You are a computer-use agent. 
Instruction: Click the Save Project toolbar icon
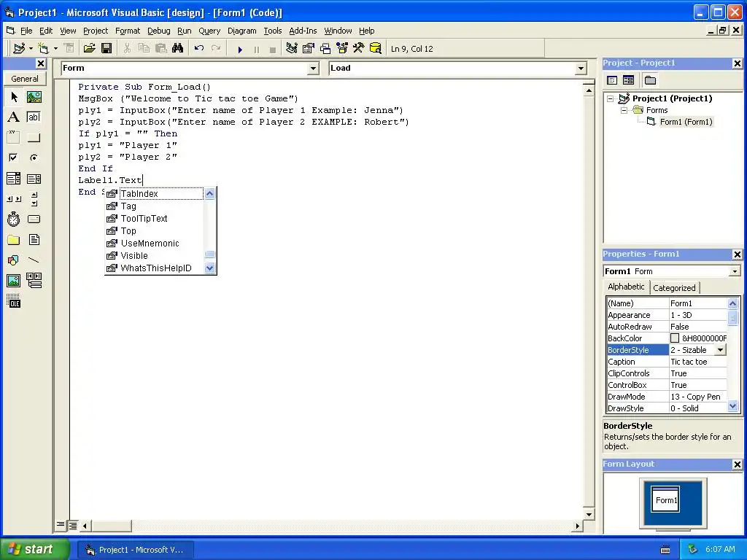click(x=107, y=49)
